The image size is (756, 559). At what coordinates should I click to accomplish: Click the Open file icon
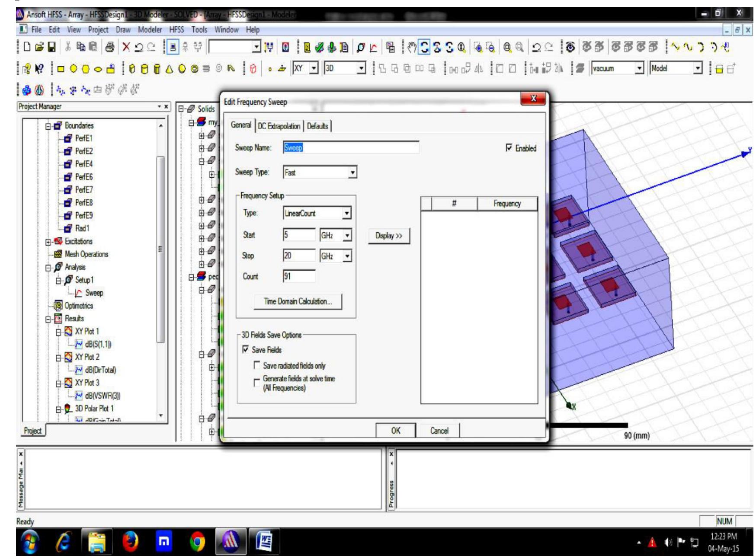(x=39, y=47)
